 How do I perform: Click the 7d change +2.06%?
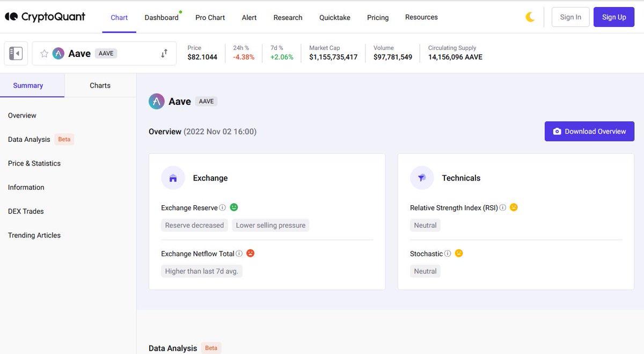[x=282, y=57]
